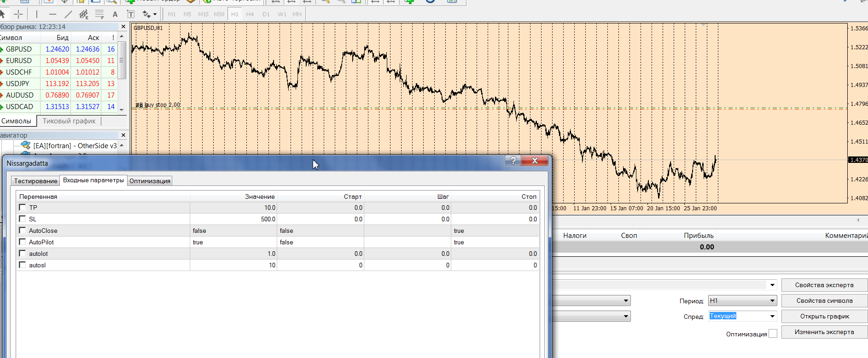This screenshot has width=868, height=358.
Task: Click the Переменная column header
Action: coord(104,196)
